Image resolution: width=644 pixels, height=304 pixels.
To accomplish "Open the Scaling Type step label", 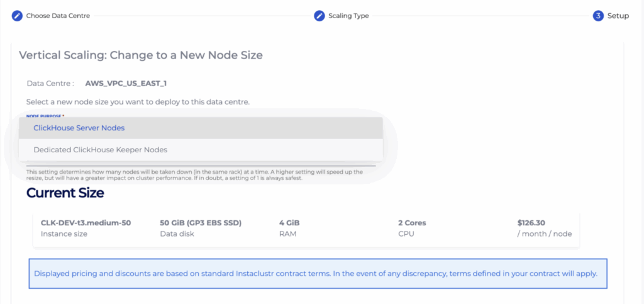I will [348, 16].
